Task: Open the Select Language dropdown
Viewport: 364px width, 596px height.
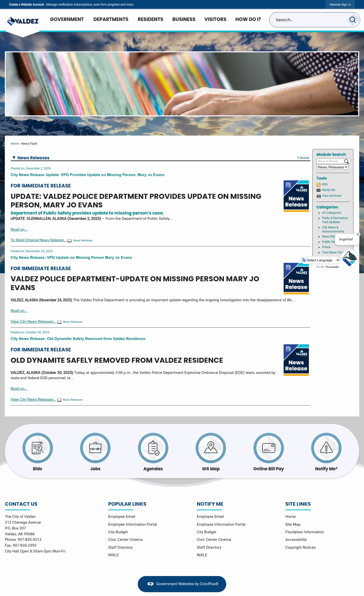Action: tap(321, 260)
